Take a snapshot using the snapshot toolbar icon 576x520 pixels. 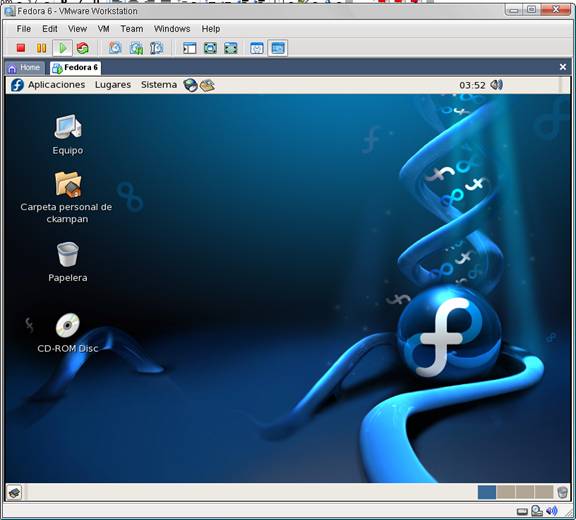tap(115, 48)
